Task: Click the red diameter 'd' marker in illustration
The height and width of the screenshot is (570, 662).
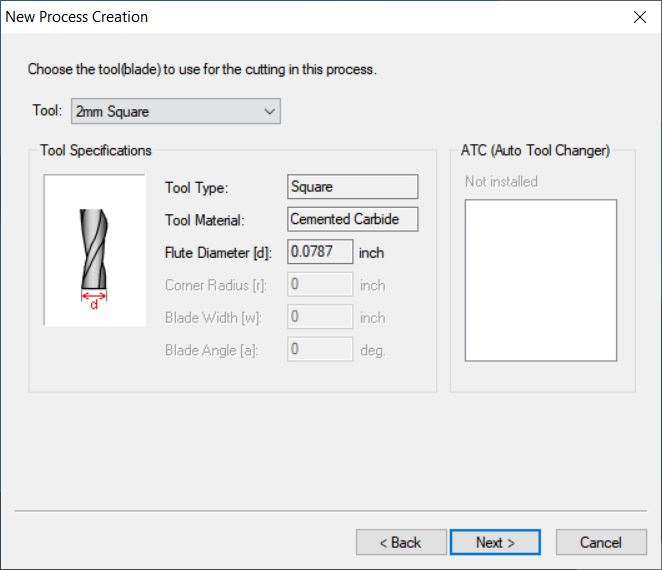Action: [94, 300]
